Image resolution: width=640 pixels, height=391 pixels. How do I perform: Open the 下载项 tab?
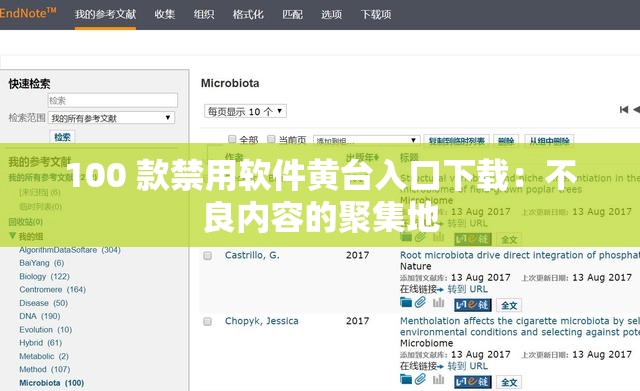click(x=376, y=14)
